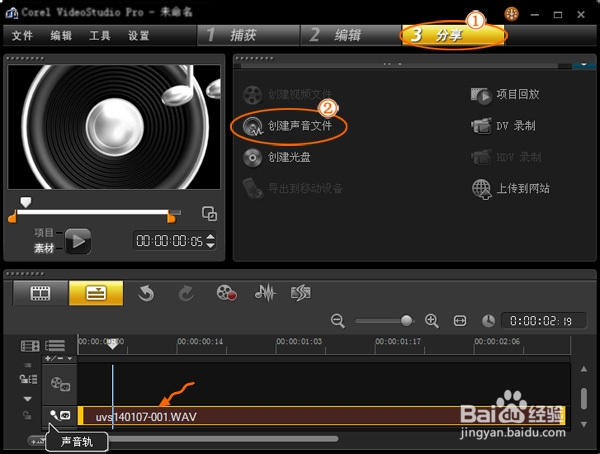This screenshot has width=600, height=454.
Task: Expand the +/- chapter point dropdown
Action: pyautogui.click(x=59, y=358)
